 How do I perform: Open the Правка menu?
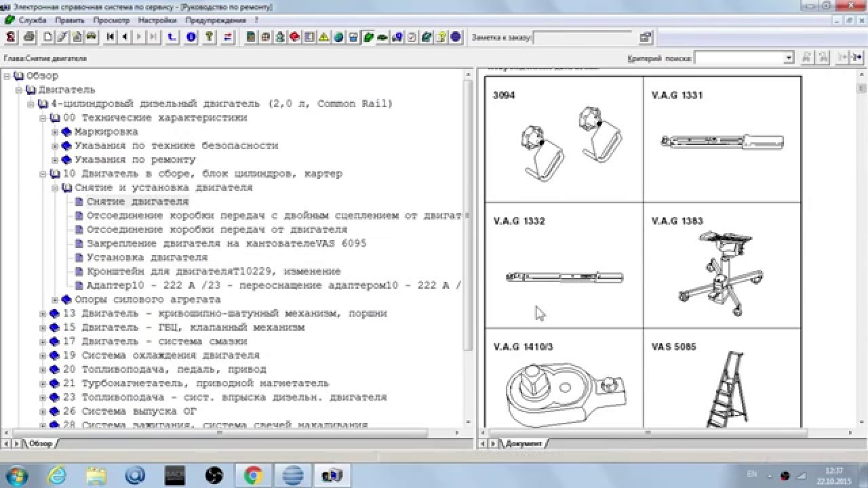[70, 20]
